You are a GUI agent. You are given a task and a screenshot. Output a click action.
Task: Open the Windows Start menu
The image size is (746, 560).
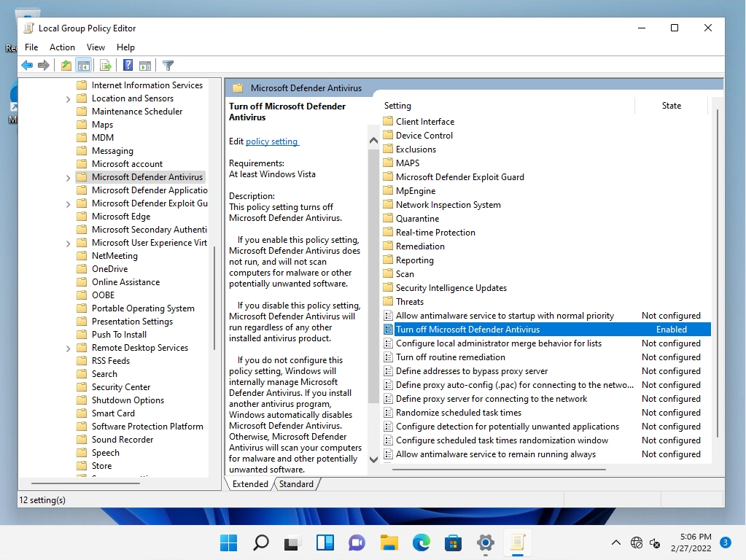coord(229,542)
